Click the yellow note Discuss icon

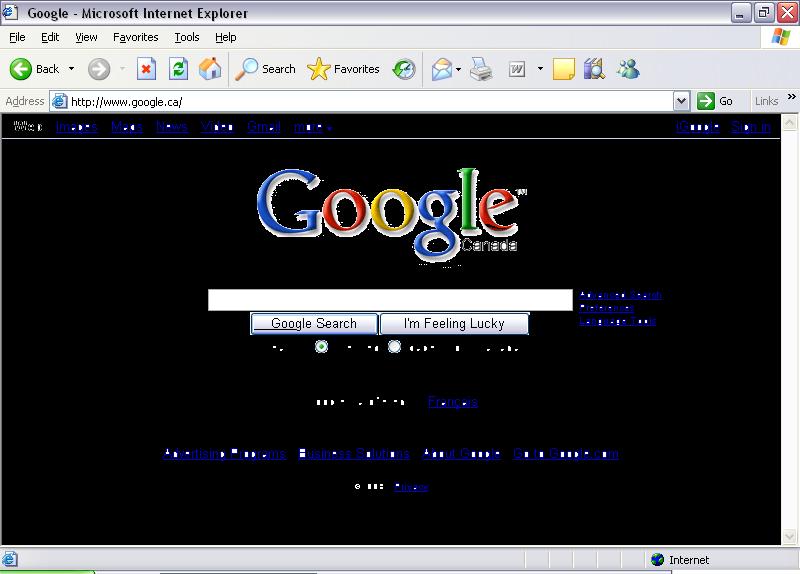pos(564,69)
